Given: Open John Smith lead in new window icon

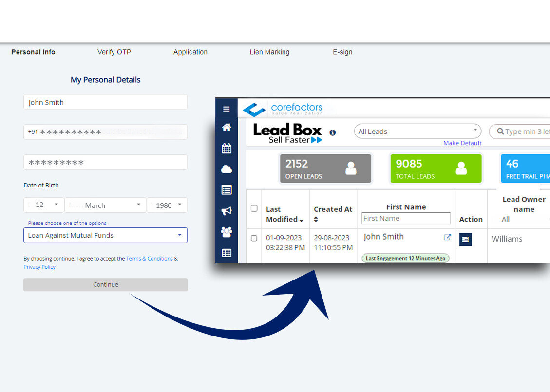Looking at the screenshot, I should point(447,237).
